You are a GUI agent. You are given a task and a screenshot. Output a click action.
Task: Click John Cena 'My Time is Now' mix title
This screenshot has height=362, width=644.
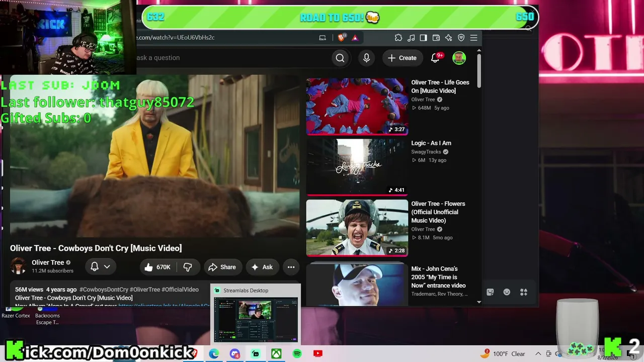[x=438, y=277]
